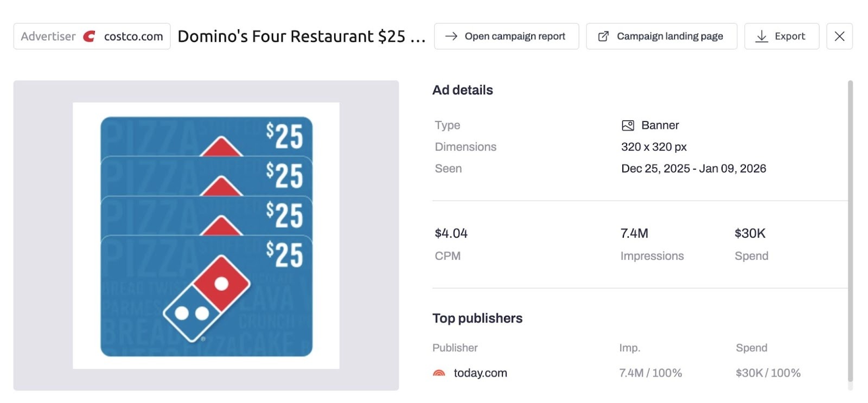Click the costco.com advertiser link

pyautogui.click(x=132, y=36)
